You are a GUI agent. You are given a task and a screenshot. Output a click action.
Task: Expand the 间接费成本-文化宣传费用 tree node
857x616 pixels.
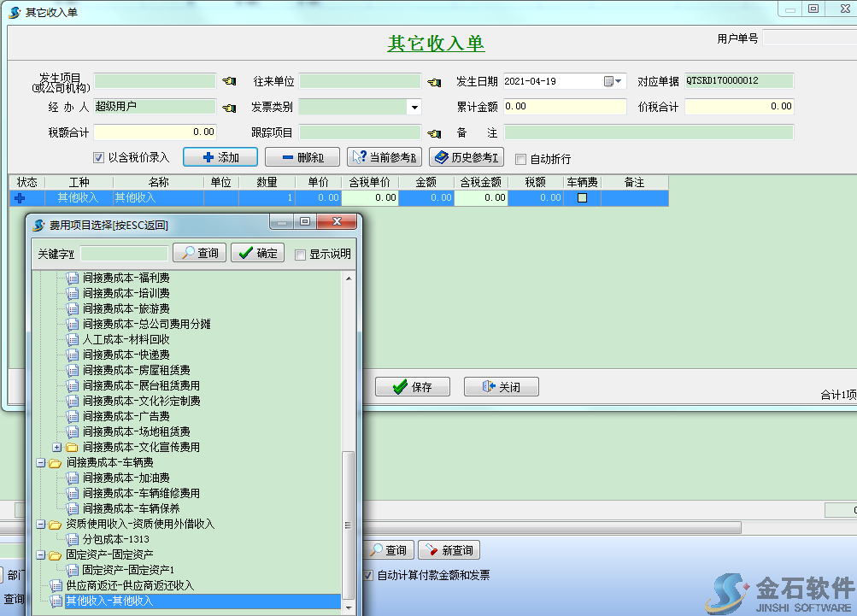click(x=56, y=446)
